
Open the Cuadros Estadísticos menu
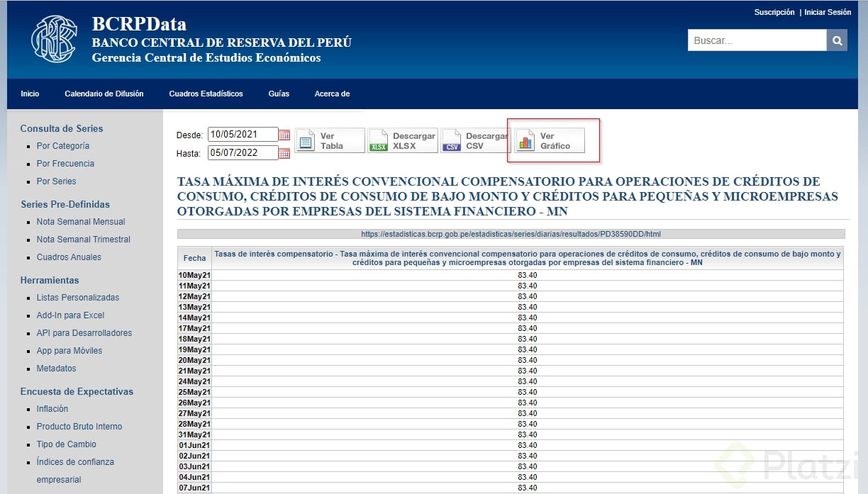(206, 94)
